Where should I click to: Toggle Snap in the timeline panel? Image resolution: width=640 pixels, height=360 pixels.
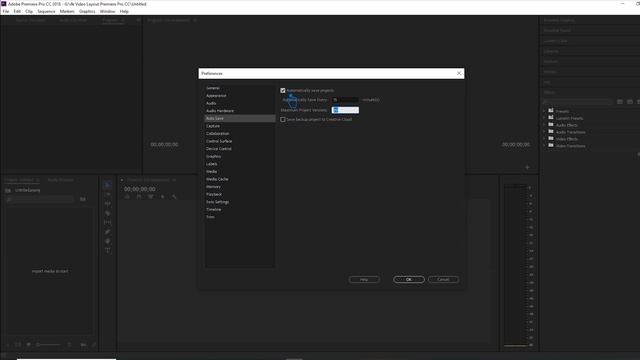coord(139,197)
